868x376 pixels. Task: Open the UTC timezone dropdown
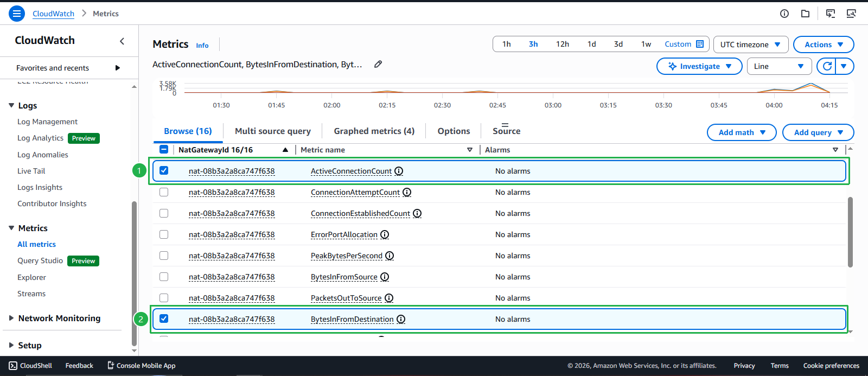point(750,44)
